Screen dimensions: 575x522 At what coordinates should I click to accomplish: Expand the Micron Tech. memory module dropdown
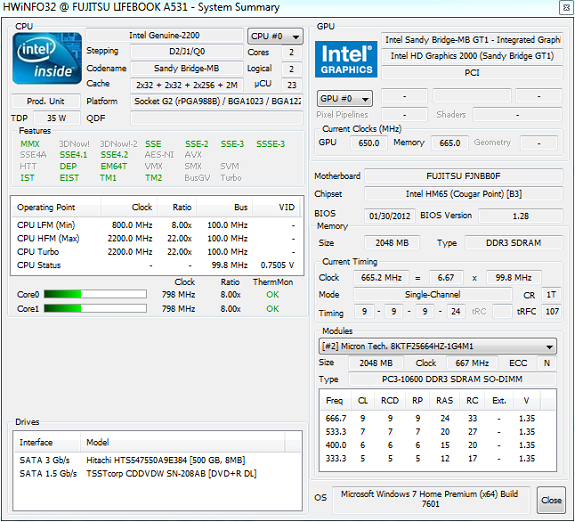(x=437, y=346)
